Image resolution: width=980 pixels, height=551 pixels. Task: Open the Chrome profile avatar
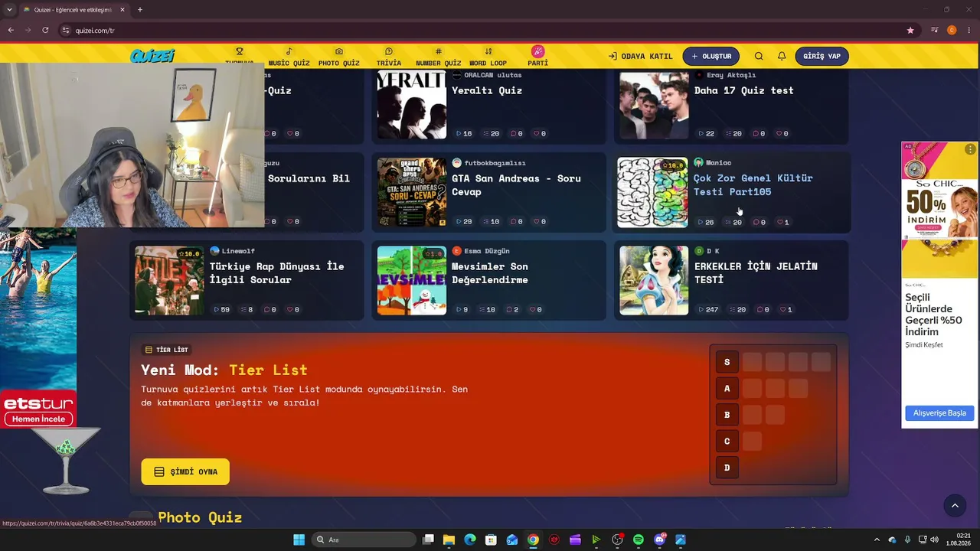click(x=952, y=31)
